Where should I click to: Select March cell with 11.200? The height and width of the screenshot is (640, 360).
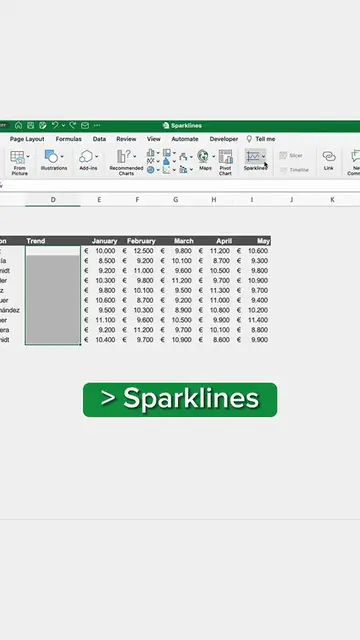coord(176,280)
